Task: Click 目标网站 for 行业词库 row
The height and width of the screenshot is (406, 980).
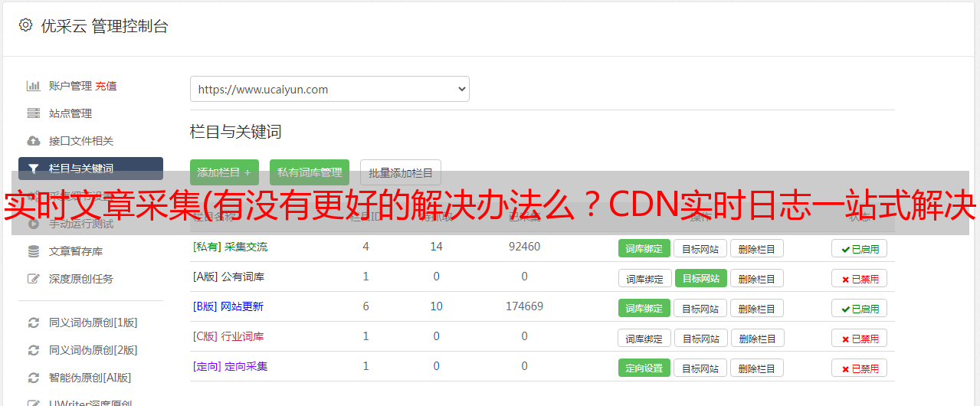Action: (701, 338)
